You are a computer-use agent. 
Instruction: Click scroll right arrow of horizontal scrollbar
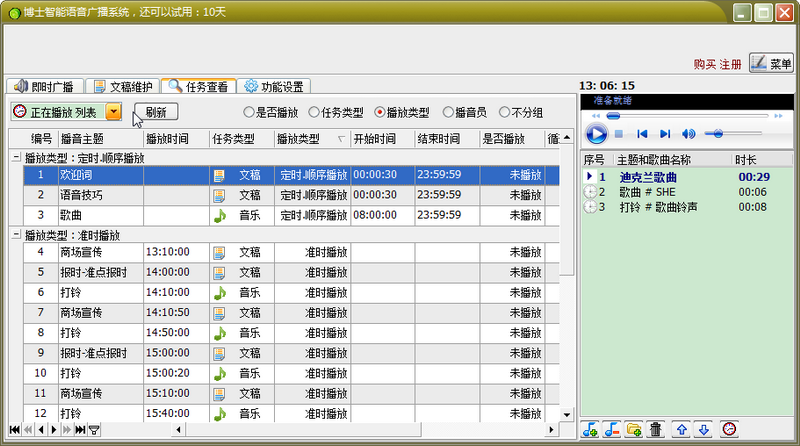pos(551,430)
